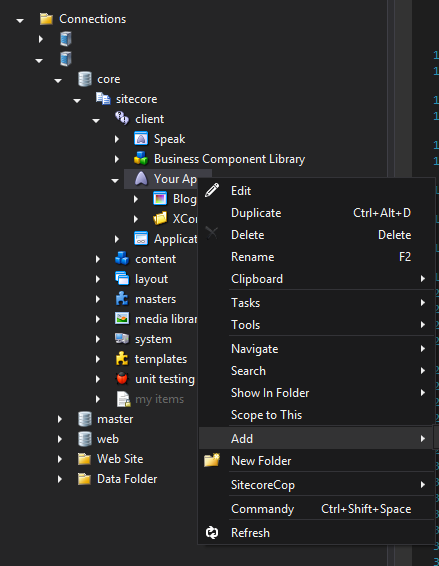Open the Navigate submenu
Image resolution: width=439 pixels, height=566 pixels.
tap(316, 349)
